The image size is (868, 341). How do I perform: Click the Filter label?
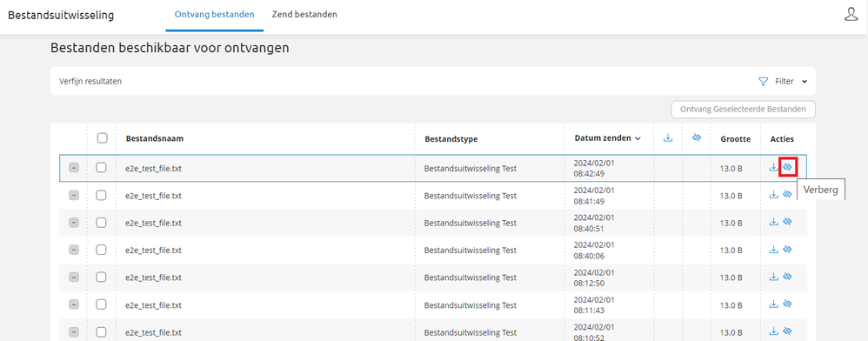785,82
